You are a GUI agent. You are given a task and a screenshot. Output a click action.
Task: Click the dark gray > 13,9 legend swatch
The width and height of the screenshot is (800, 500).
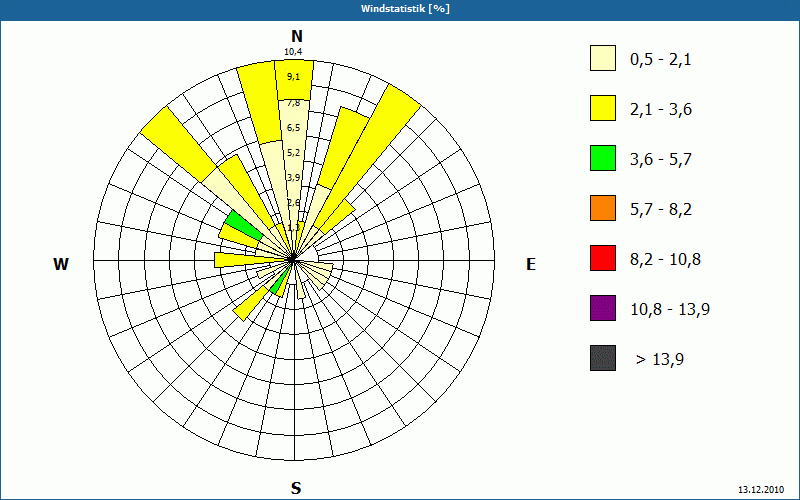603,358
